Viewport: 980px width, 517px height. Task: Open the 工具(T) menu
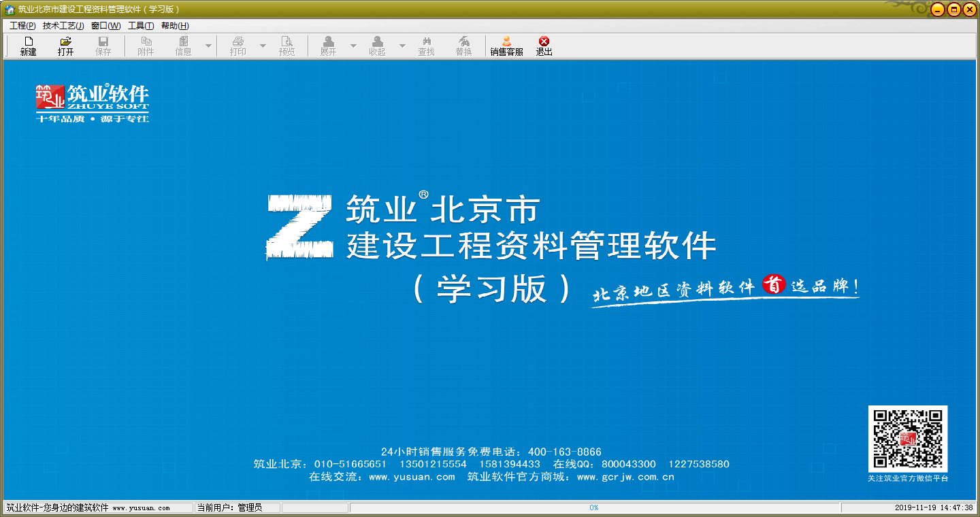(141, 26)
